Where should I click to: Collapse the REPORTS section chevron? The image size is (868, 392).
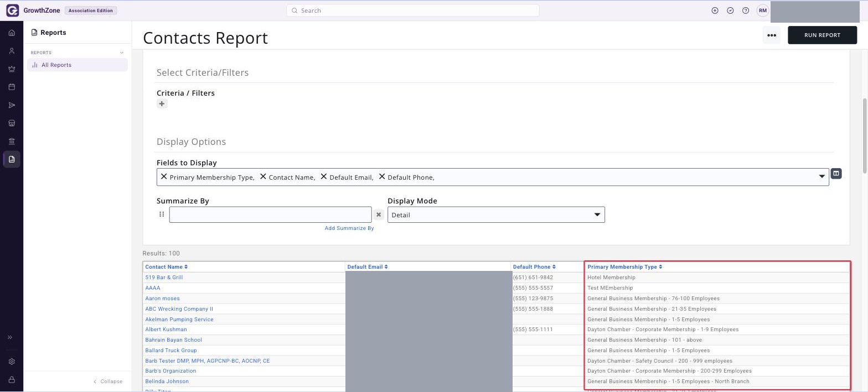[x=122, y=53]
